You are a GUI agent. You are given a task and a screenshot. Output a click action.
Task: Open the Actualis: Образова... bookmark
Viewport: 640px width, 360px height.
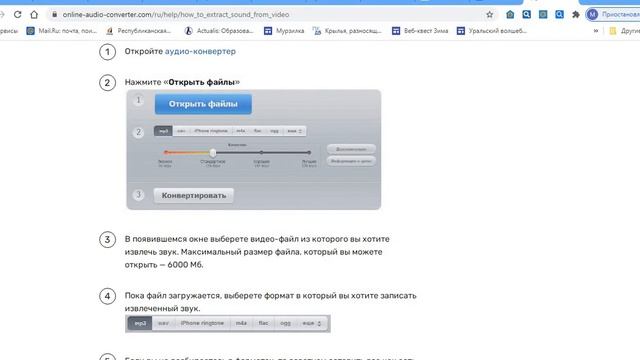click(219, 31)
